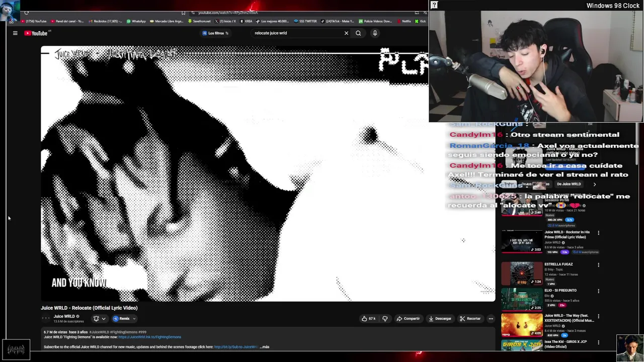The width and height of the screenshot is (644, 362).
Task: Open the JuiceWrld.lnk.to/FightingDemons link
Action: pyautogui.click(x=150, y=337)
